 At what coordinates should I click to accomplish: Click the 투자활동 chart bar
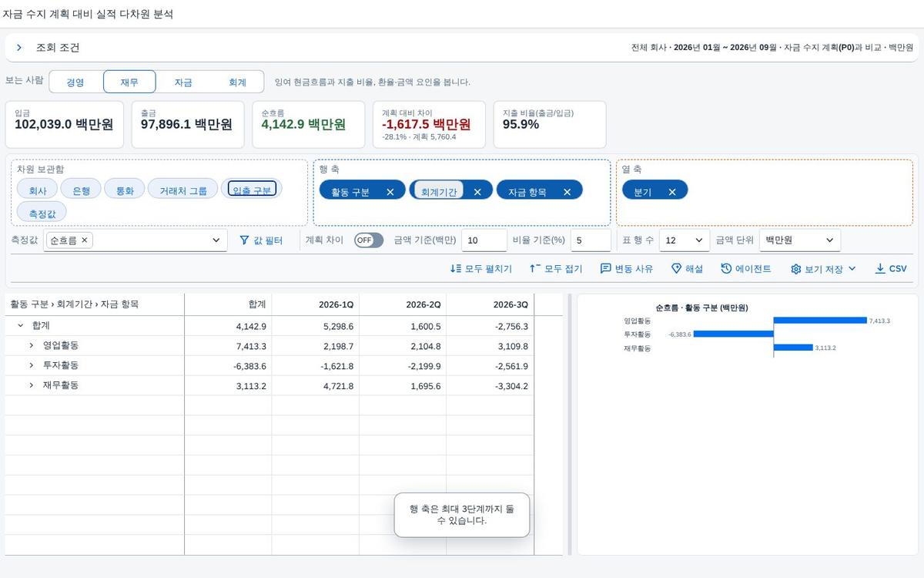tap(734, 334)
